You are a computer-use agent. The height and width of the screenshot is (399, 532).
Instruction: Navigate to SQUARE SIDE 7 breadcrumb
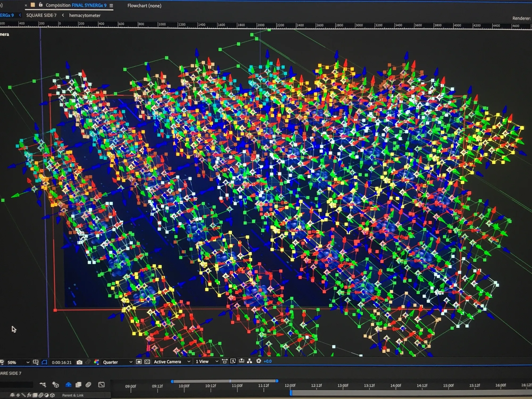(41, 15)
